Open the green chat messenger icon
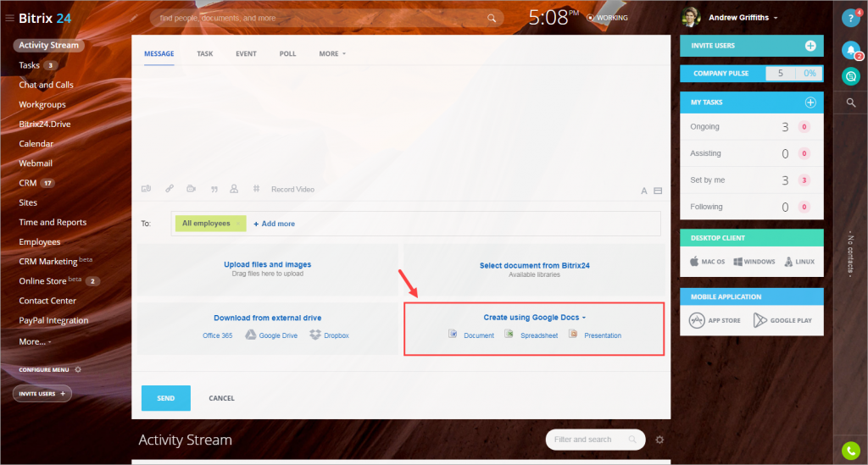 click(x=851, y=76)
